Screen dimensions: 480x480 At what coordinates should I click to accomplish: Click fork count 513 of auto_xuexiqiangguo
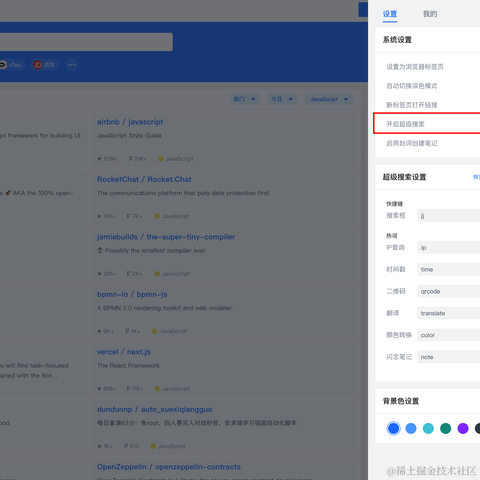click(x=132, y=446)
